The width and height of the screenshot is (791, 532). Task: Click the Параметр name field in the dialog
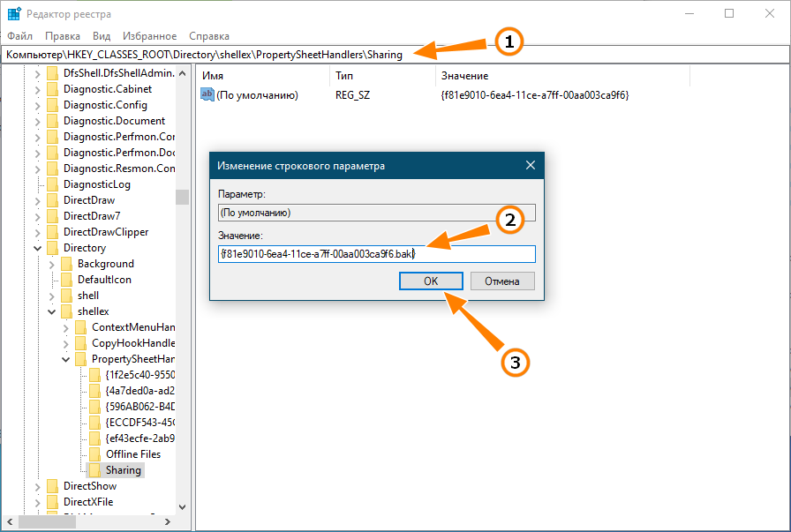point(377,213)
